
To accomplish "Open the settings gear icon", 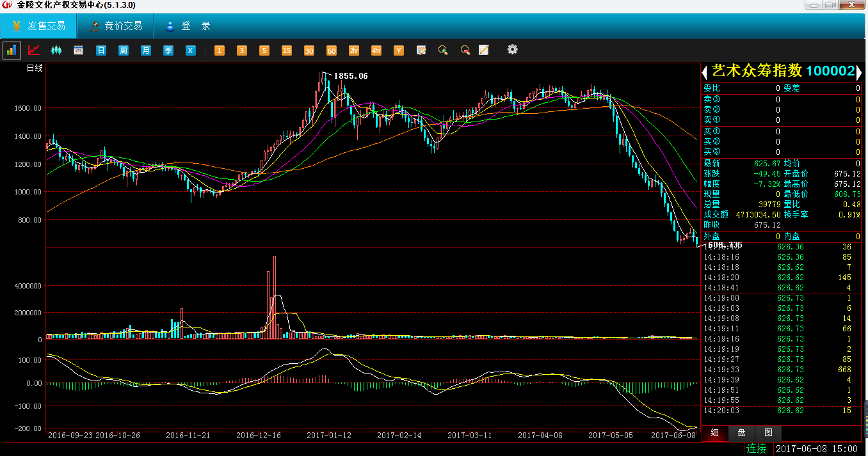I will (512, 49).
